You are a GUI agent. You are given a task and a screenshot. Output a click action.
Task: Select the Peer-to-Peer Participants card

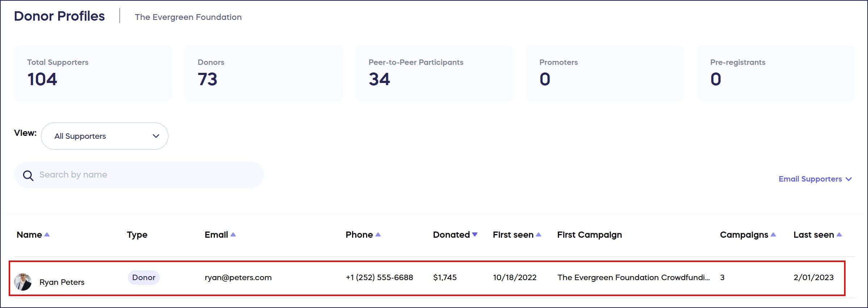point(434,73)
